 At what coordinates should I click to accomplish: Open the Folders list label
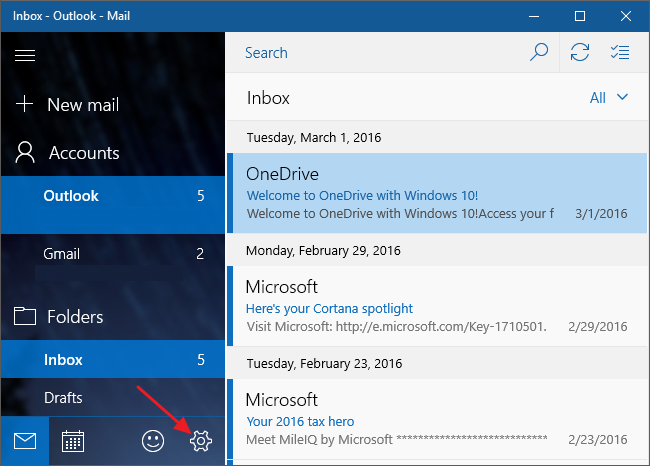pyautogui.click(x=75, y=317)
